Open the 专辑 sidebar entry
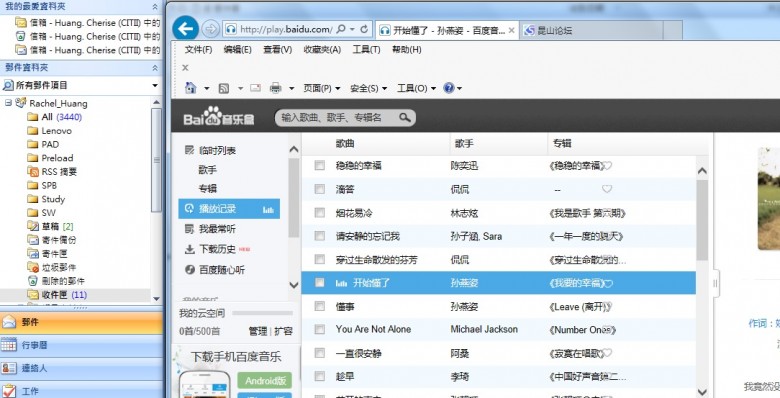 point(207,189)
